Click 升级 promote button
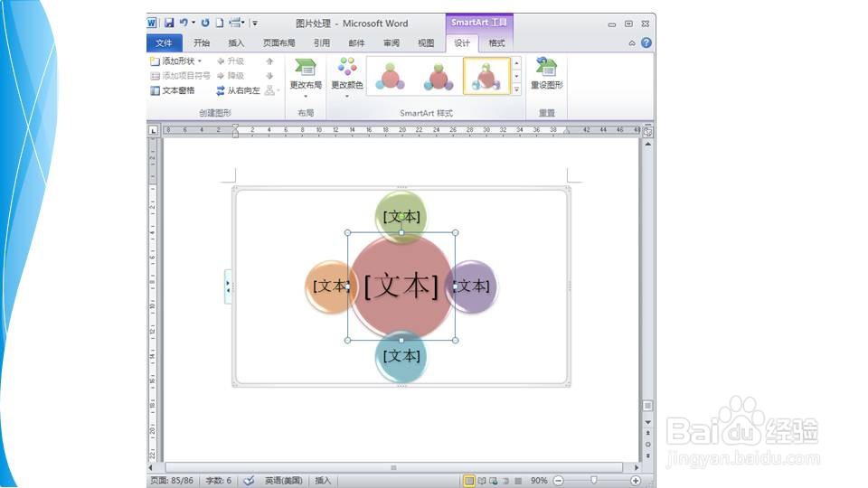This screenshot has height=488, width=868. point(231,61)
